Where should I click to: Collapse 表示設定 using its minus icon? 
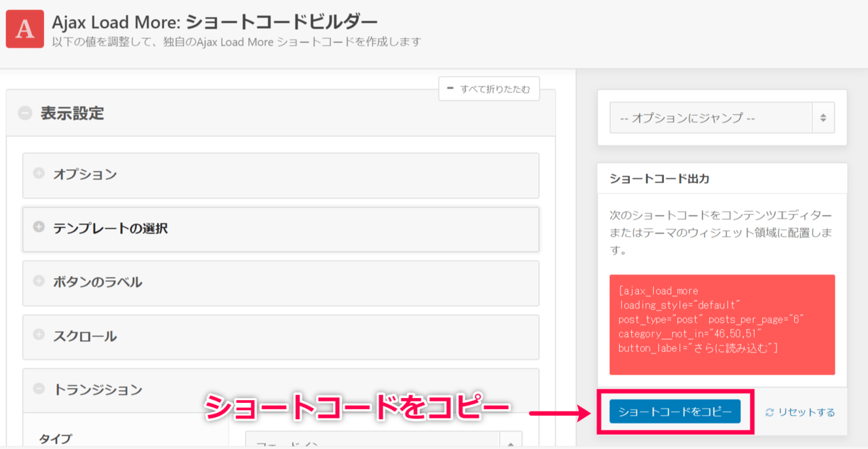[25, 114]
